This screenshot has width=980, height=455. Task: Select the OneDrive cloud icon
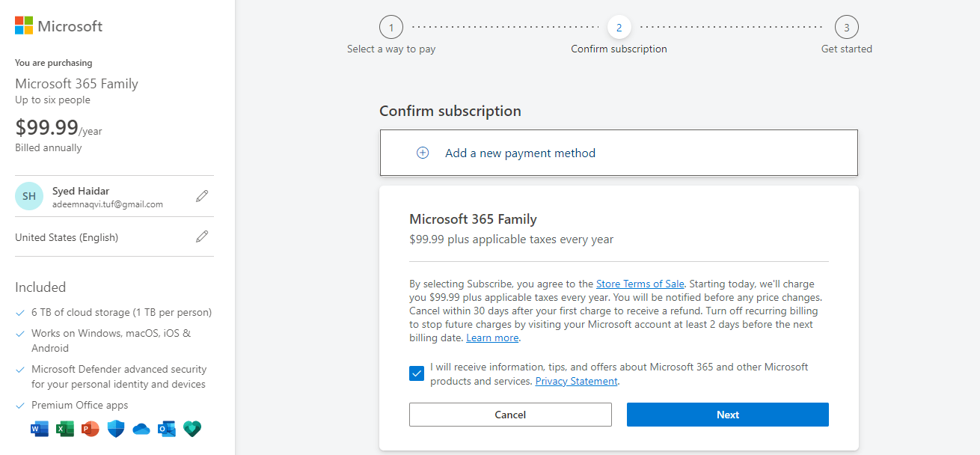[141, 428]
